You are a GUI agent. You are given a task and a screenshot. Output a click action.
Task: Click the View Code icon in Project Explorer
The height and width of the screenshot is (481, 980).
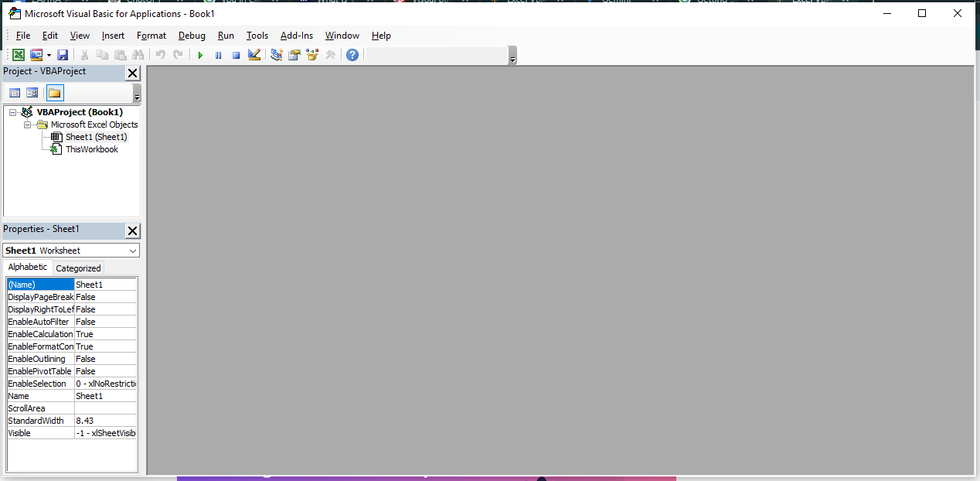(x=15, y=92)
